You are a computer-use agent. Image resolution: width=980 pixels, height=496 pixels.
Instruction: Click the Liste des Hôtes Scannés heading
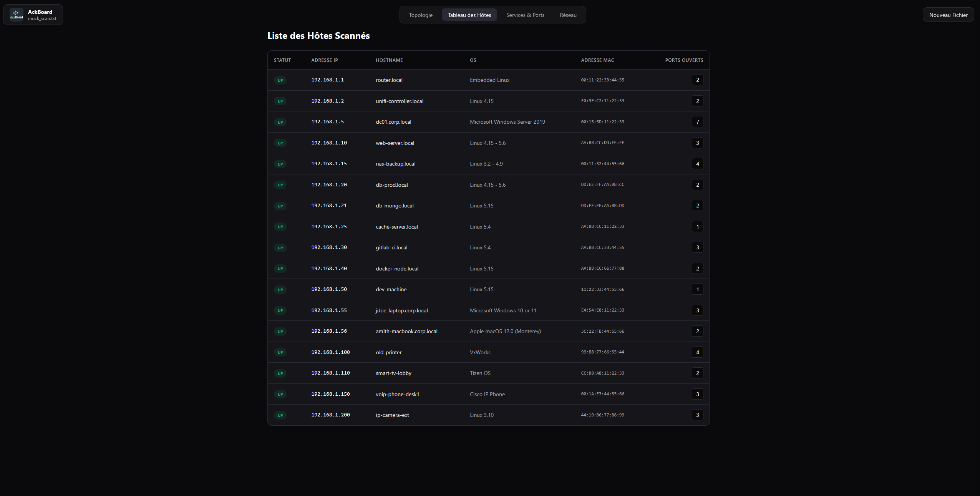tap(318, 36)
